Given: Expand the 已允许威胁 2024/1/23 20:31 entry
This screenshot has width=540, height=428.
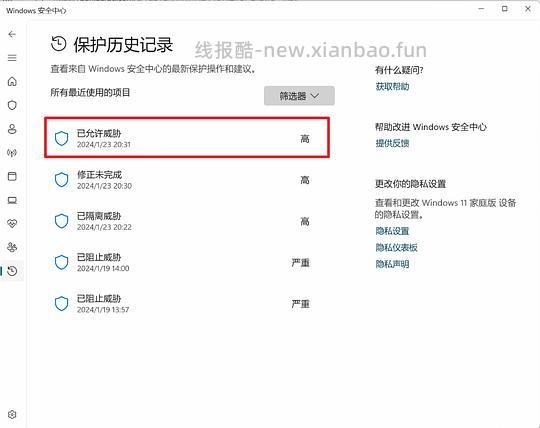Looking at the screenshot, I should click(187, 138).
